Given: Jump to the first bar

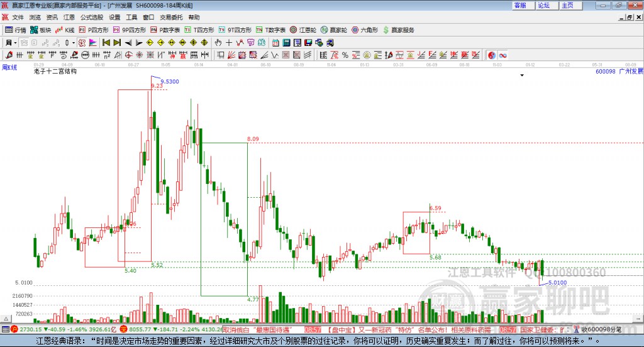Looking at the screenshot, I should click(106, 43).
